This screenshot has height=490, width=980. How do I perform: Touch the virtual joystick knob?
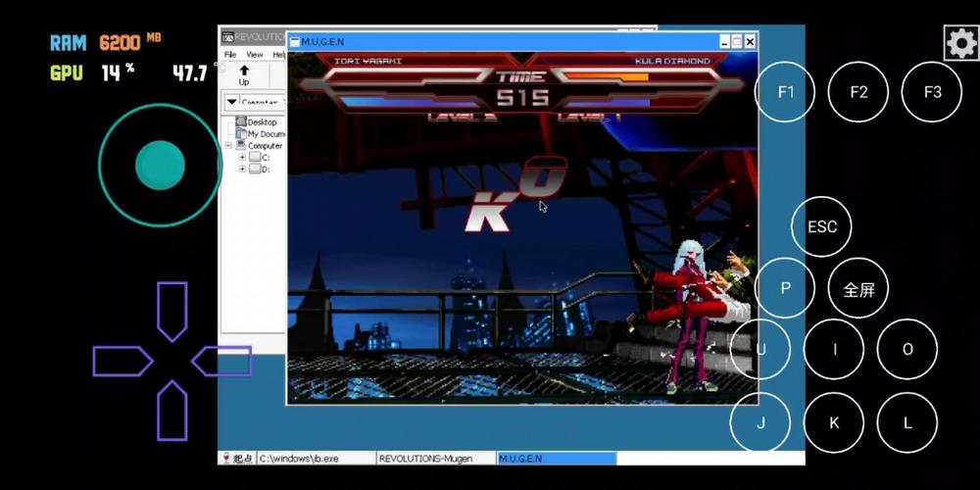point(160,165)
